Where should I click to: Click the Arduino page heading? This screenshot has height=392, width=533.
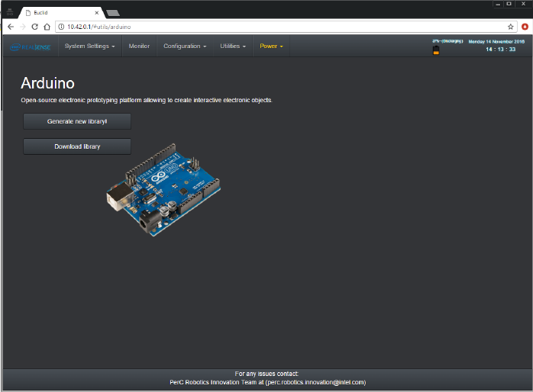pos(47,83)
